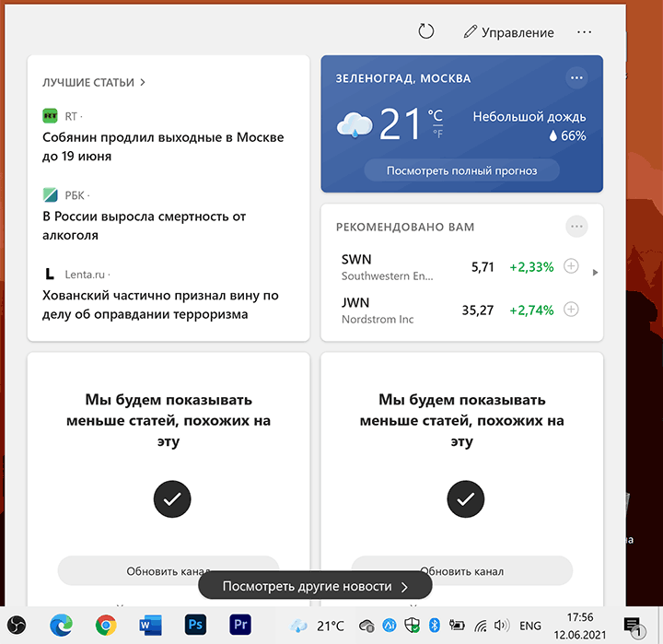Click Обновить канал in left card
The image size is (663, 644).
(169, 570)
